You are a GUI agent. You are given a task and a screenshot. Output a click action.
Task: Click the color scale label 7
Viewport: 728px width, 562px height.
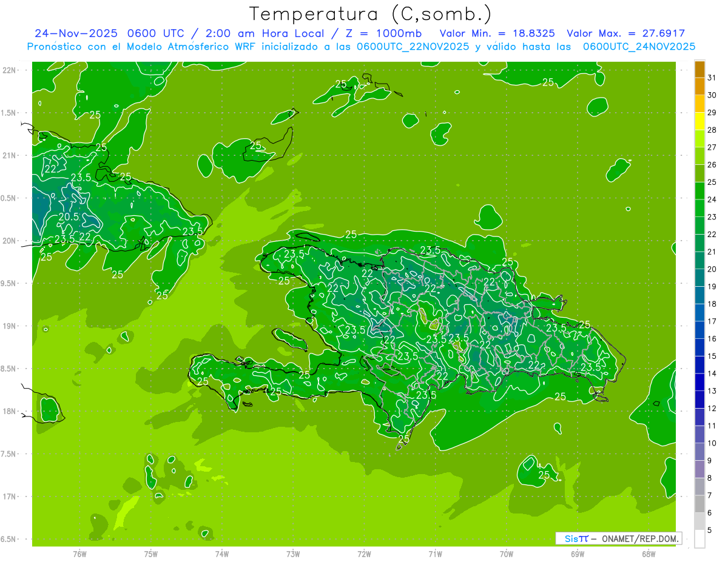710,496
